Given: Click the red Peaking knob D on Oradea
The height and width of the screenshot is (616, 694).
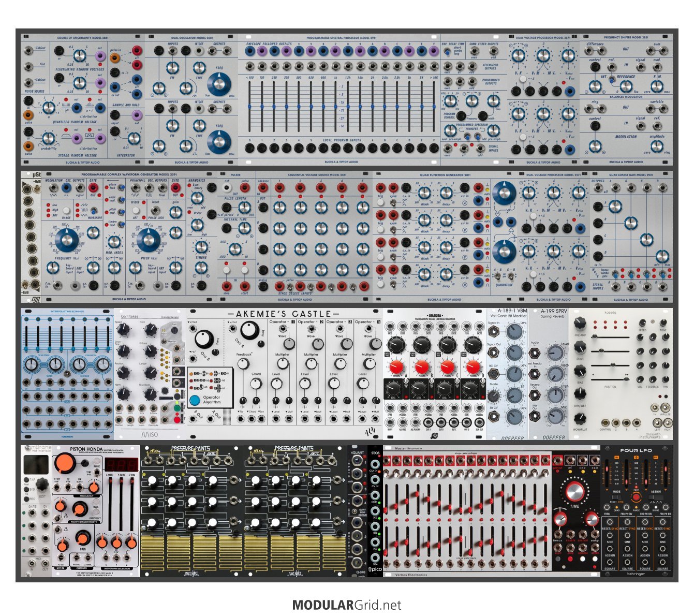Looking at the screenshot, I should click(473, 366).
